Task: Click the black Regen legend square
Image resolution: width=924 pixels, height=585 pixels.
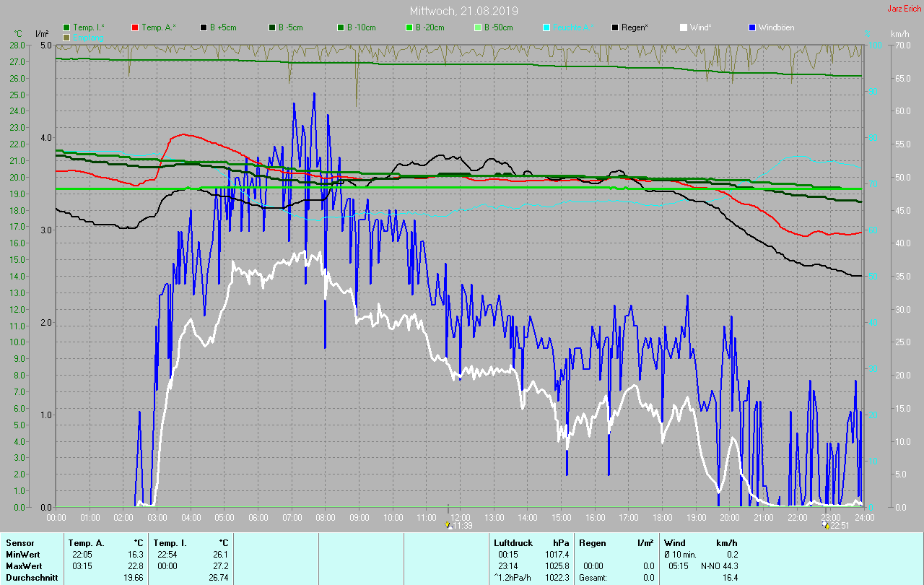Action: [615, 27]
